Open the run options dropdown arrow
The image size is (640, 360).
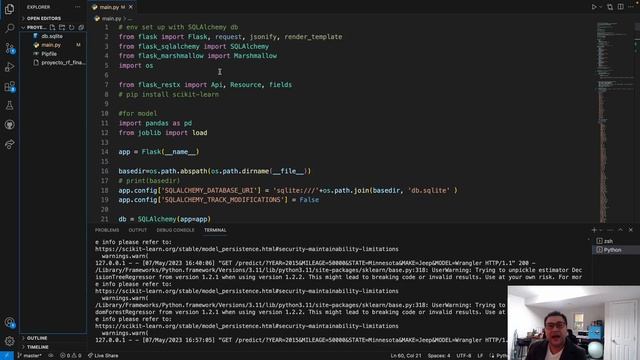(600, 7)
